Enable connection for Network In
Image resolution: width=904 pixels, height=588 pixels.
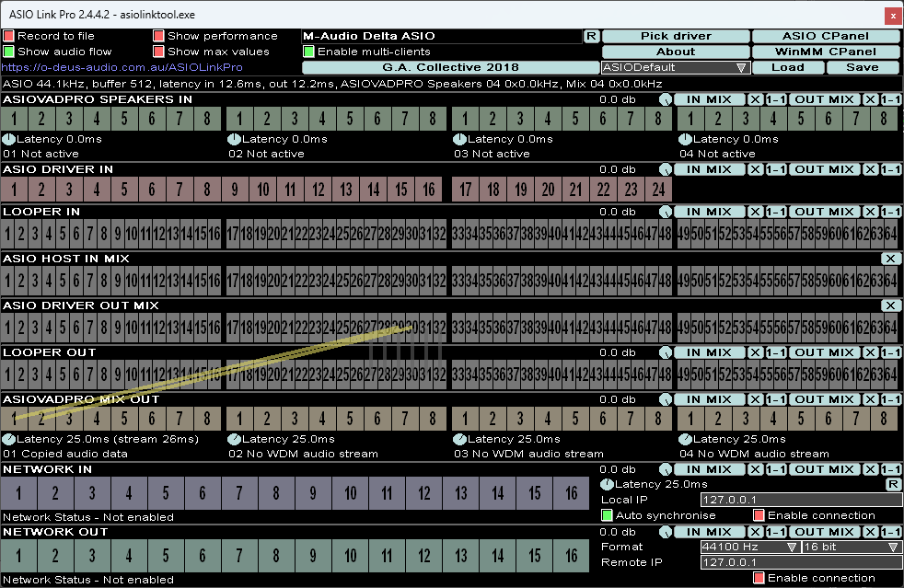(759, 515)
